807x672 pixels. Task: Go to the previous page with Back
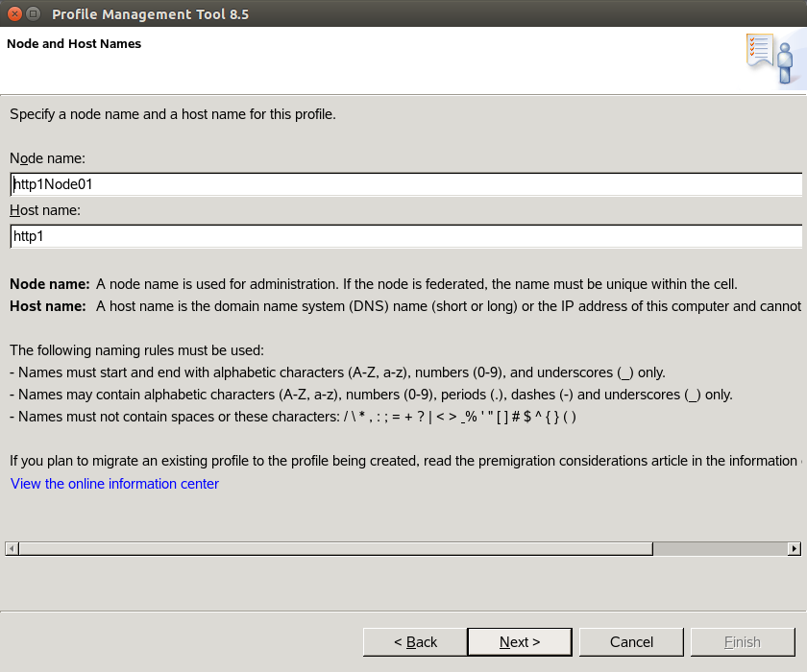pyautogui.click(x=415, y=641)
